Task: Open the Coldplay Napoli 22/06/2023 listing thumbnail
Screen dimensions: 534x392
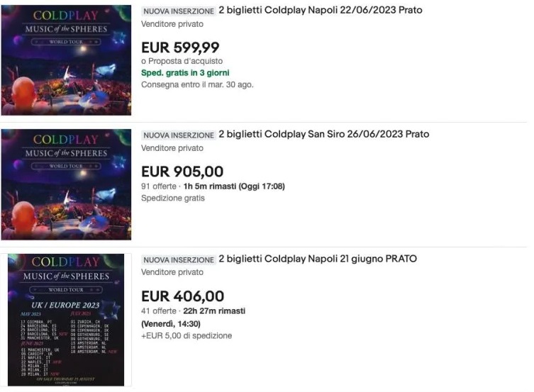Action: pyautogui.click(x=66, y=60)
